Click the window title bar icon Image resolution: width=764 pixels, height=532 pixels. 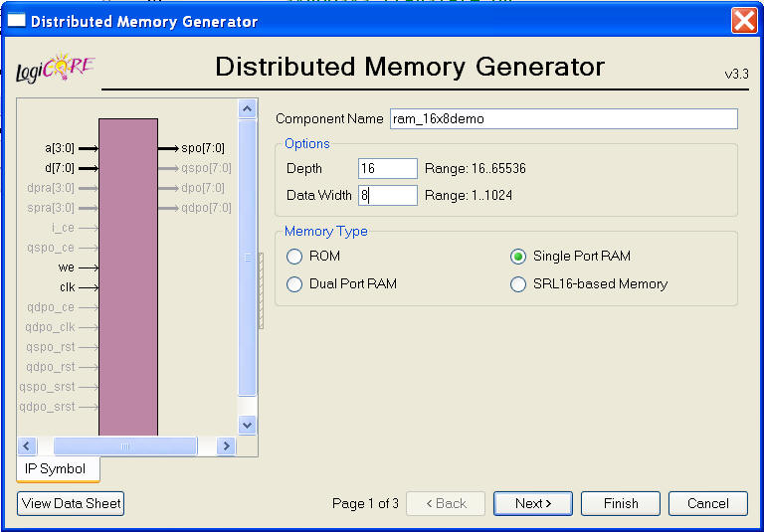(16, 21)
